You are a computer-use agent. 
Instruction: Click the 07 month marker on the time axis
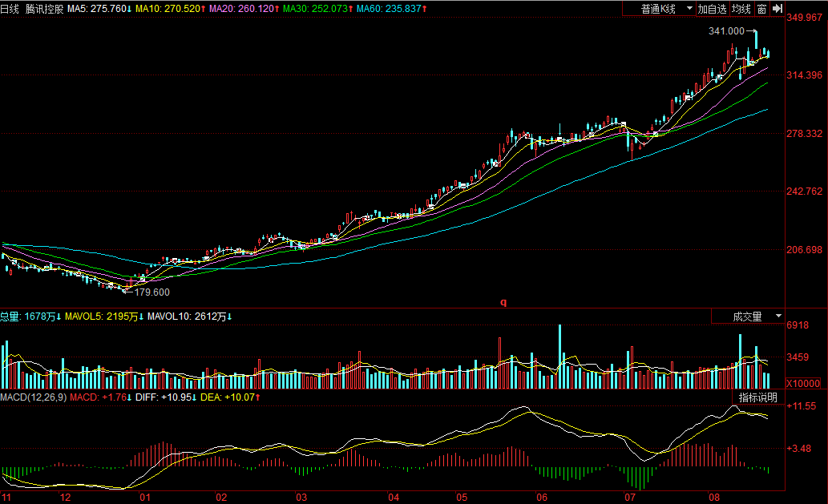coord(630,497)
